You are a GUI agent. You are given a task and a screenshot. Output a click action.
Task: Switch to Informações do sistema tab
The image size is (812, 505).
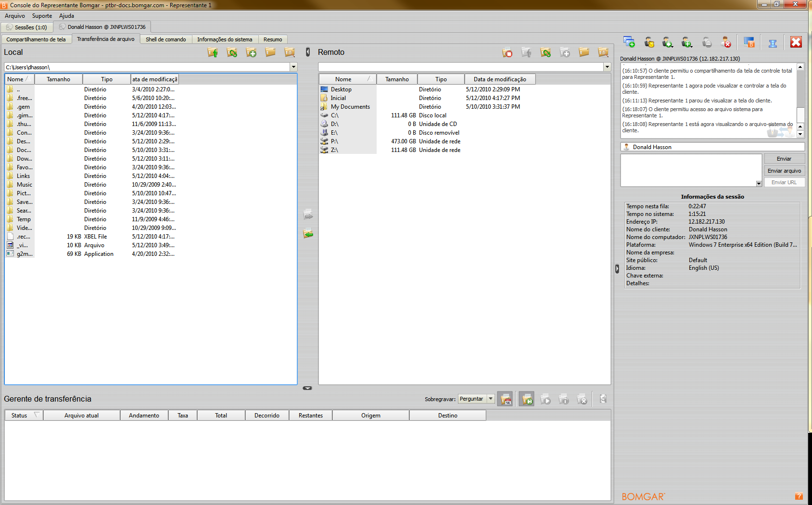225,39
